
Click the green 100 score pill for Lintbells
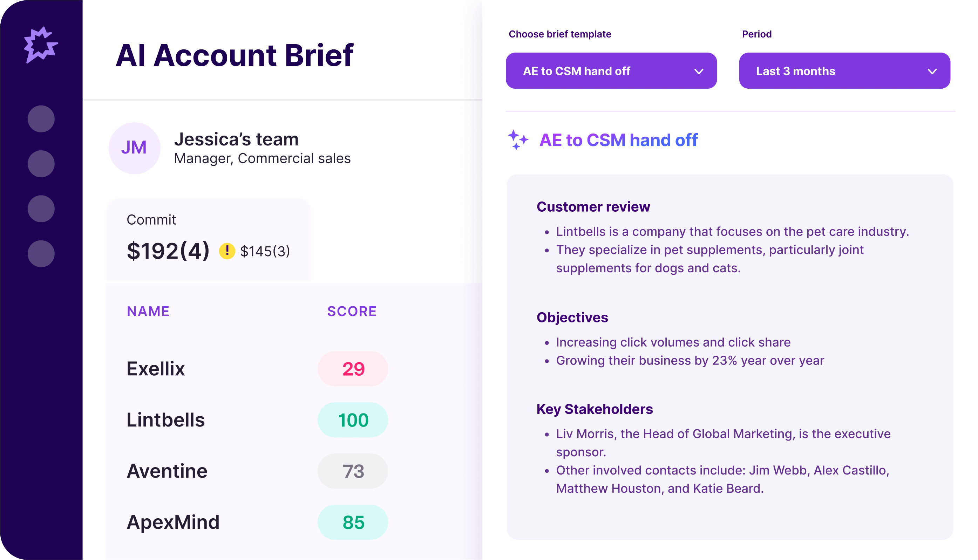pyautogui.click(x=352, y=420)
